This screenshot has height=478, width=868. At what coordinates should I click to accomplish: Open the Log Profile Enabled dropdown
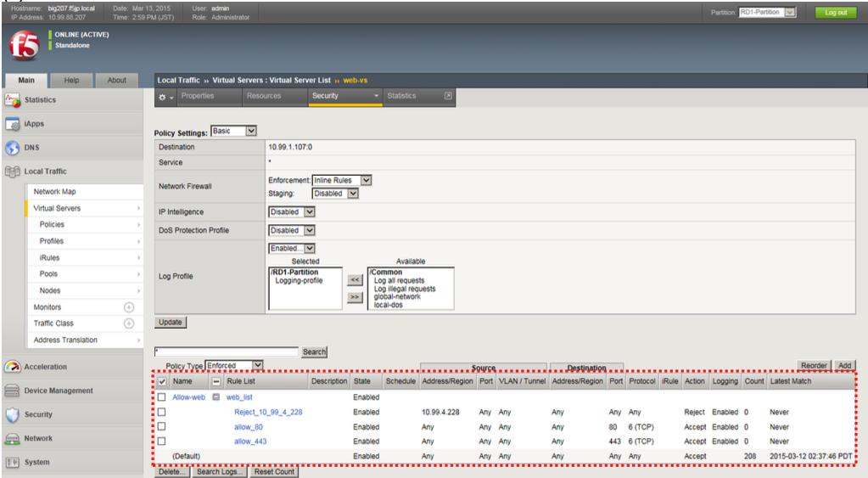click(292, 249)
